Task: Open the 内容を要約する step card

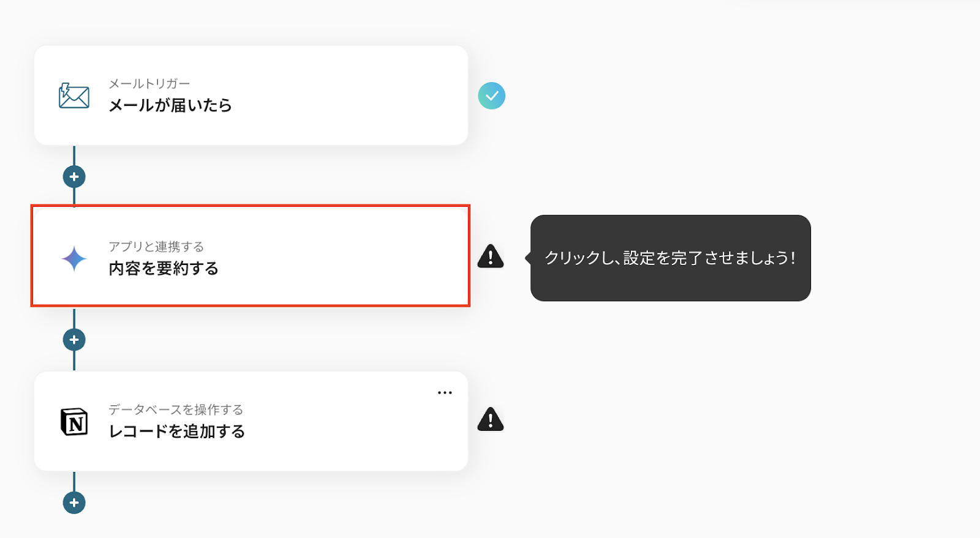Action: pyautogui.click(x=251, y=256)
